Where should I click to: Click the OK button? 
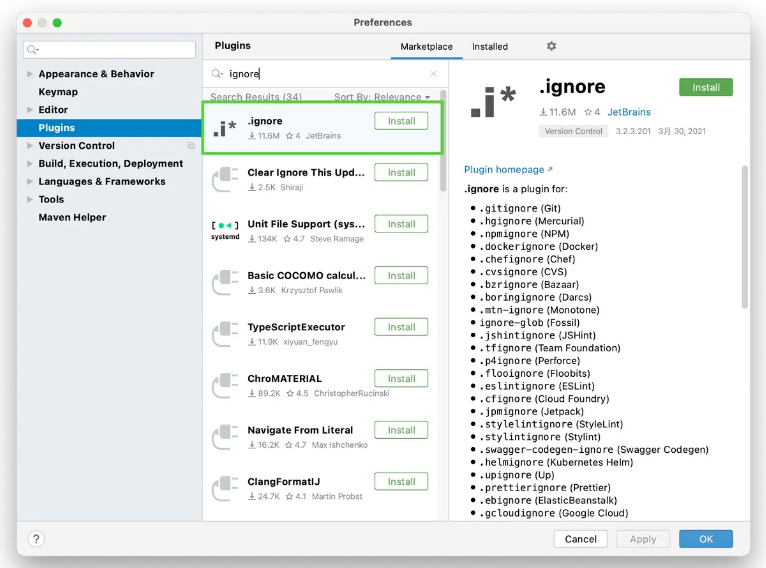tap(705, 539)
